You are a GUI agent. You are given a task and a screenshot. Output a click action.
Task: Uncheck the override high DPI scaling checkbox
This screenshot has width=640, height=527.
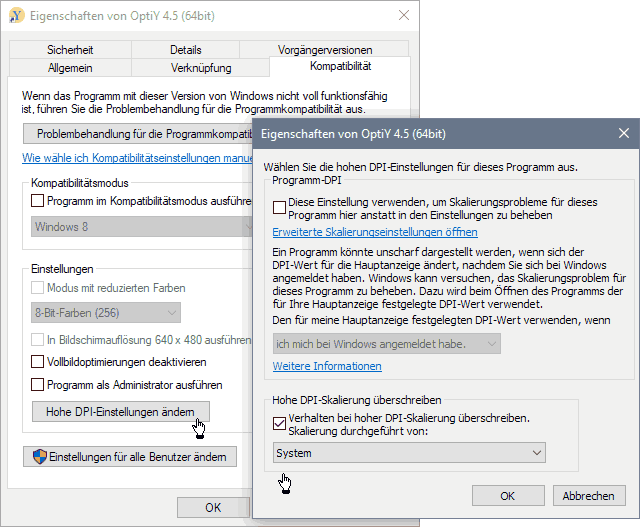click(x=279, y=422)
